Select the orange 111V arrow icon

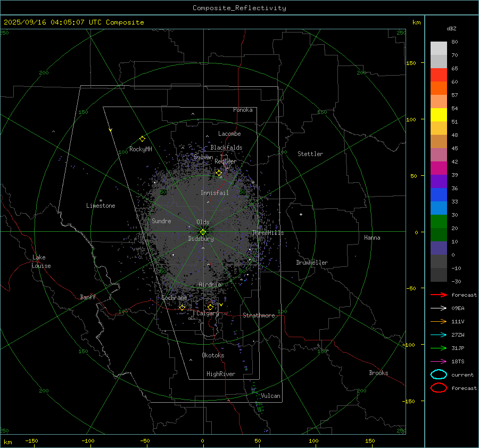pos(439,321)
